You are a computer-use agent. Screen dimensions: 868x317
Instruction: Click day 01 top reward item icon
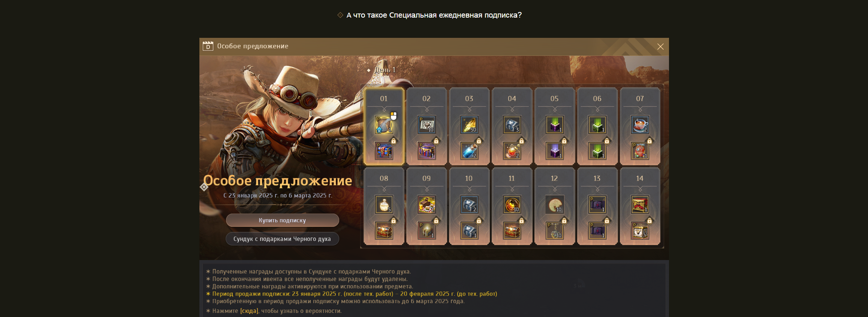click(384, 125)
